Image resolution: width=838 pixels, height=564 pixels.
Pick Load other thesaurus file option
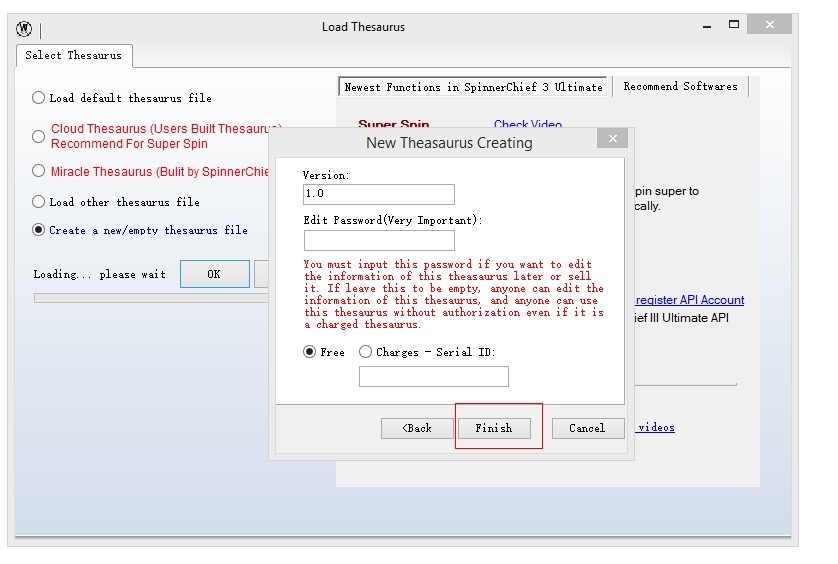39,201
